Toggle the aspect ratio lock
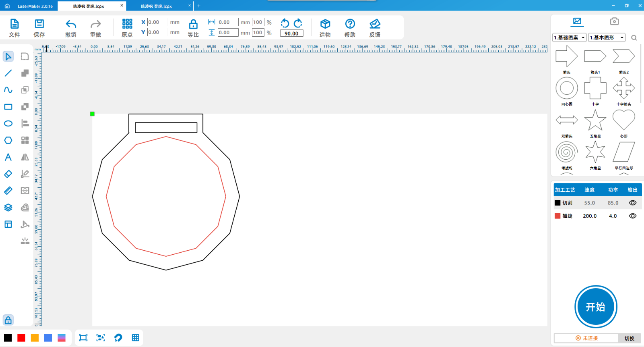 pyautogui.click(x=193, y=24)
